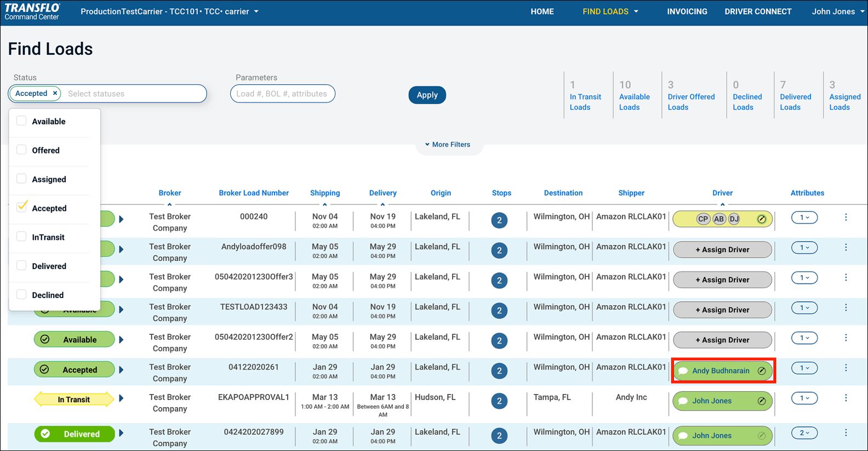
Task: Go to Driver Connect
Action: pyautogui.click(x=758, y=12)
